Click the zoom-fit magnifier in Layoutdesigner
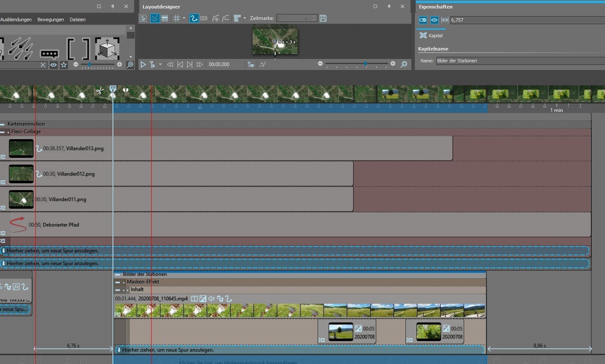This screenshot has width=605, height=364. (404, 64)
